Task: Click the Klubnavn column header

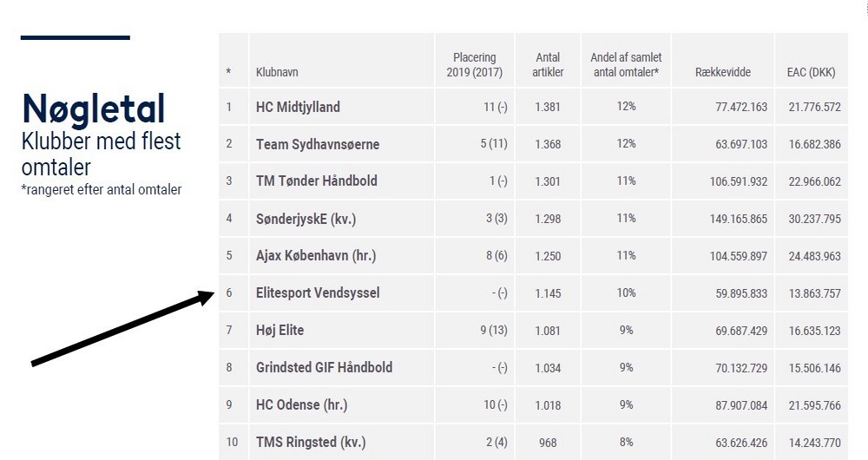Action: [277, 73]
